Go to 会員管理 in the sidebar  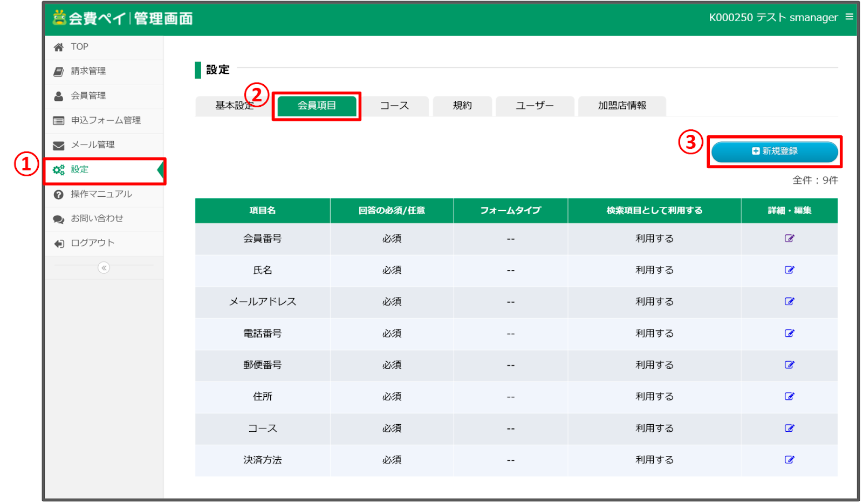(x=88, y=96)
